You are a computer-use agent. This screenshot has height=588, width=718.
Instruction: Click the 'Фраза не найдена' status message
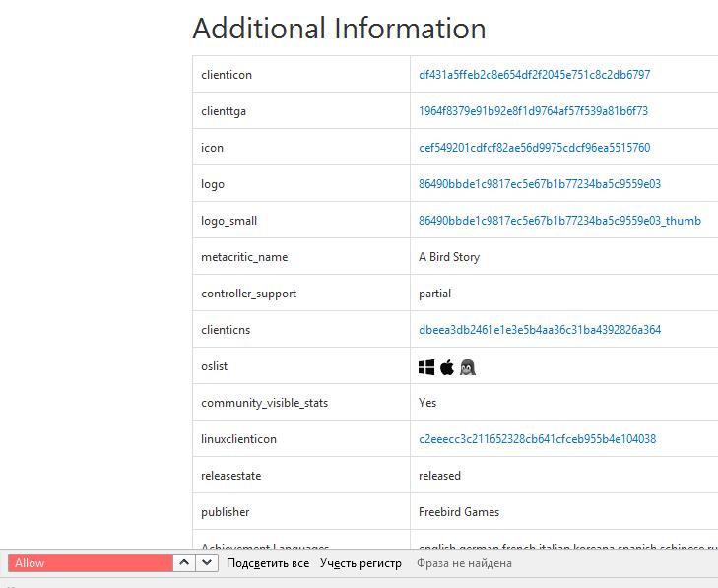[x=464, y=563]
